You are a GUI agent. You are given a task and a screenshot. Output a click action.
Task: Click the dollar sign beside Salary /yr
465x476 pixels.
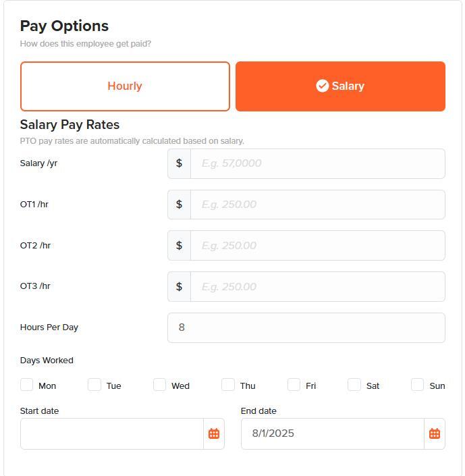pyautogui.click(x=179, y=163)
